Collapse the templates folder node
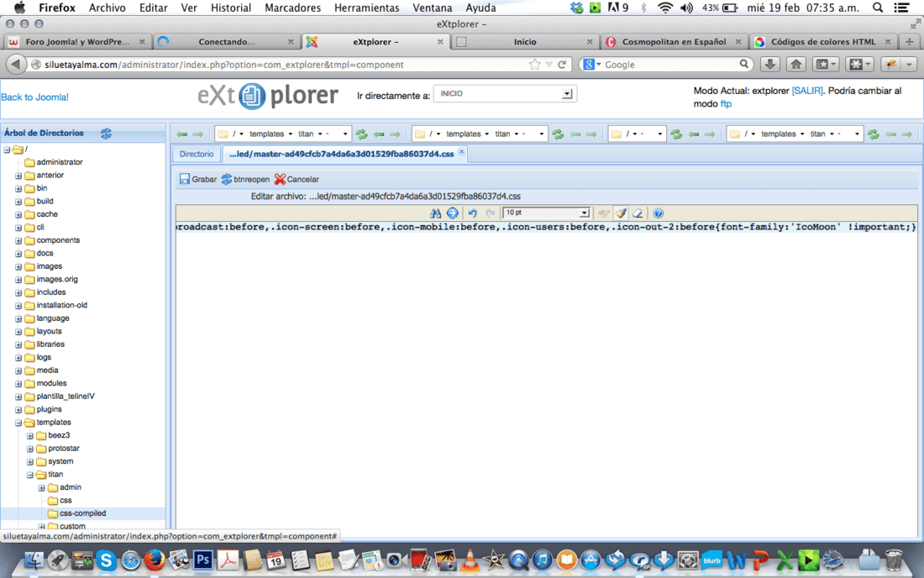The width and height of the screenshot is (924, 578). tap(18, 423)
